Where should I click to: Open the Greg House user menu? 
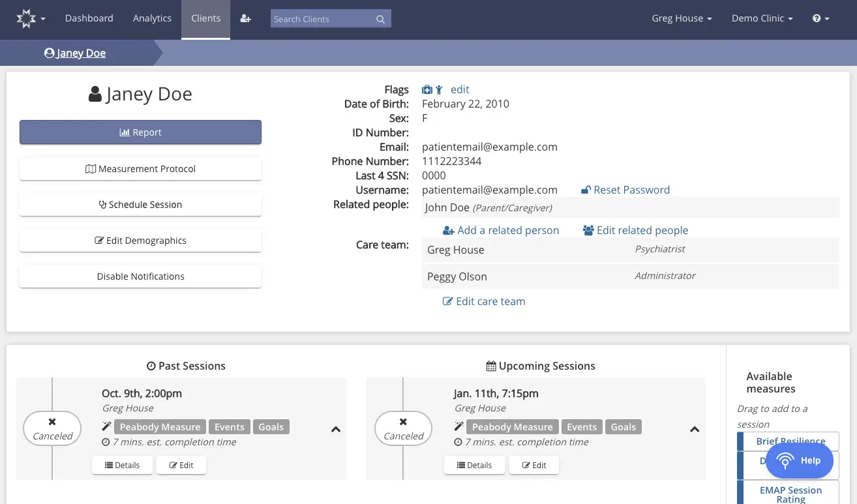[682, 18]
